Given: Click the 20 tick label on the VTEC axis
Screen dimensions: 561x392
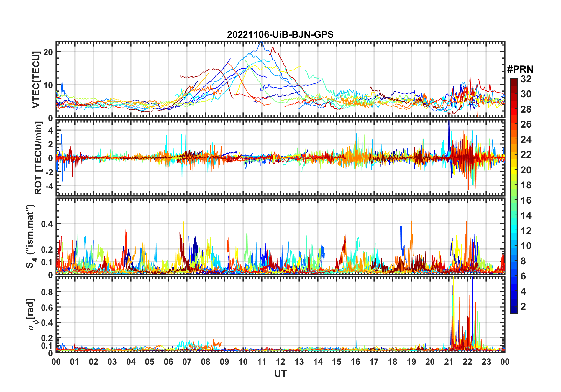Looking at the screenshot, I should coord(48,52).
